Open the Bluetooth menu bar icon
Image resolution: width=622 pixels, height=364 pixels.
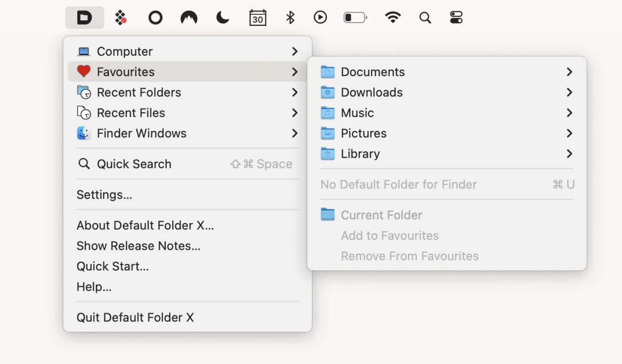tap(290, 18)
